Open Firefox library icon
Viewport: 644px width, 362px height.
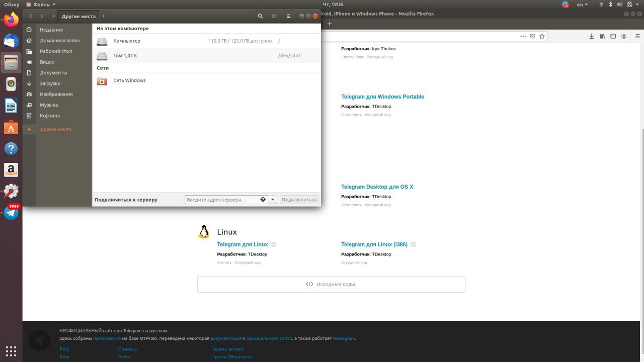coord(602,36)
